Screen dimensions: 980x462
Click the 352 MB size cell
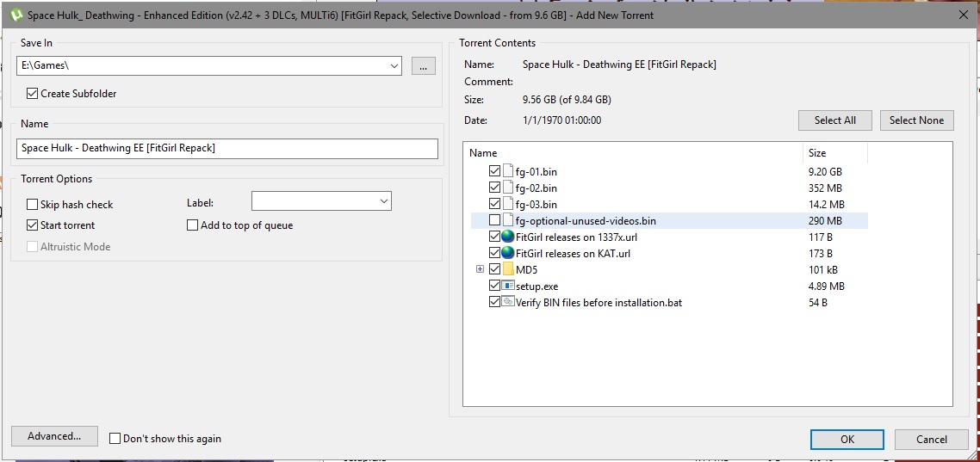[825, 188]
